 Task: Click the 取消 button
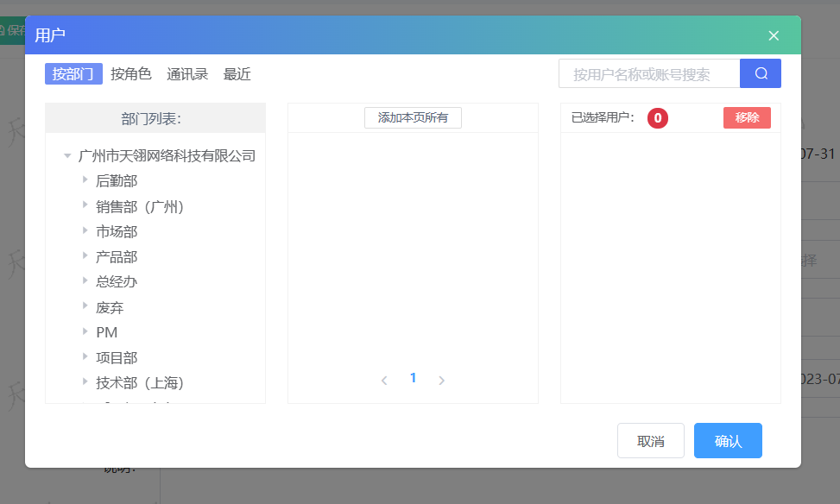651,441
